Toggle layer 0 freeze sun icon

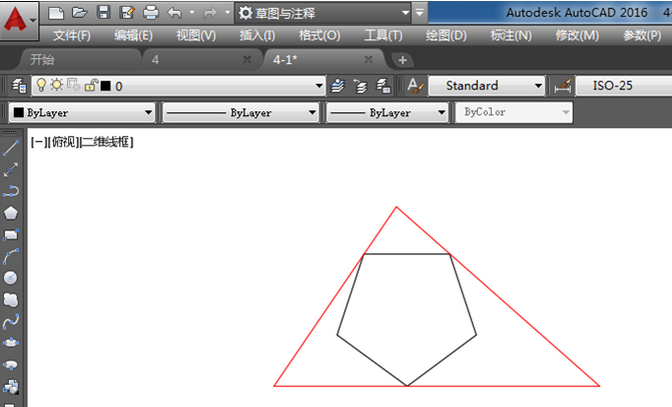(x=57, y=85)
